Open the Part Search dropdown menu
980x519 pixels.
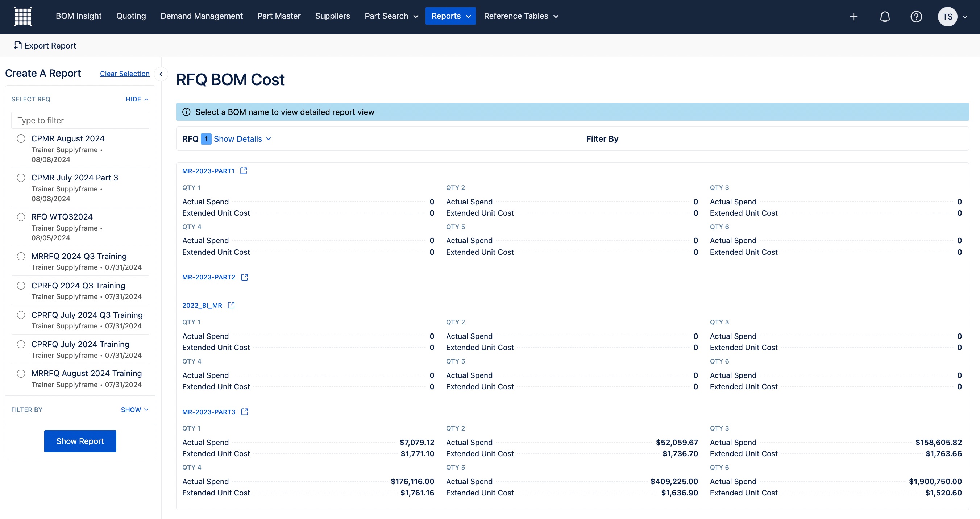coord(391,16)
